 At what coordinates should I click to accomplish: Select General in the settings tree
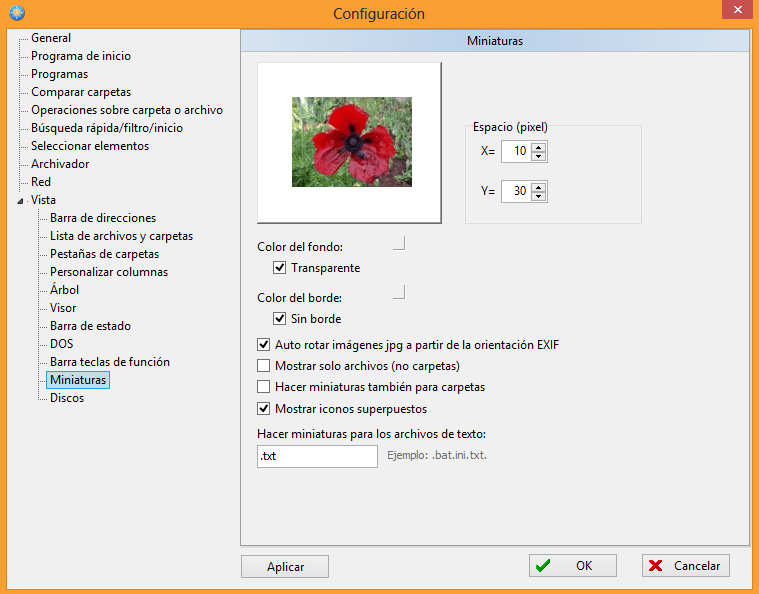pyautogui.click(x=51, y=38)
